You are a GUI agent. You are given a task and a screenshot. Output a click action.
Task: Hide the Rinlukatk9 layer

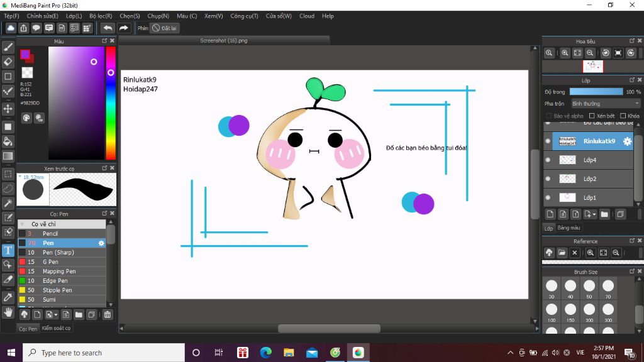(548, 141)
